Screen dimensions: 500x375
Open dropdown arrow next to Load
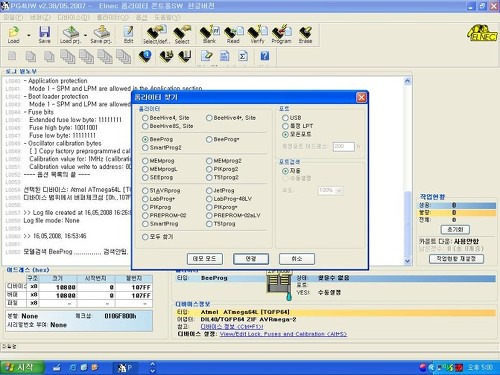(x=29, y=35)
